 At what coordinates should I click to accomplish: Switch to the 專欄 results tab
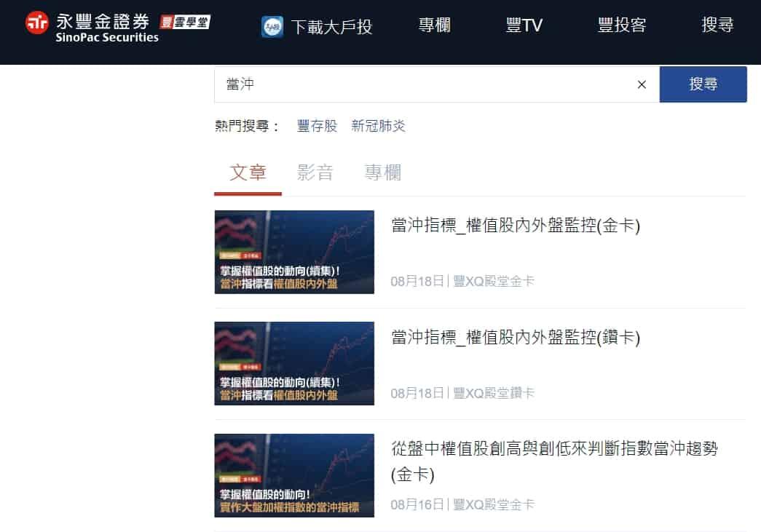(x=383, y=172)
